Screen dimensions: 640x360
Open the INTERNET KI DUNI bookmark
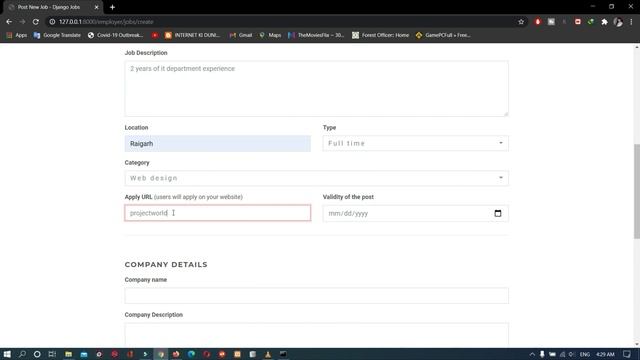pyautogui.click(x=192, y=35)
